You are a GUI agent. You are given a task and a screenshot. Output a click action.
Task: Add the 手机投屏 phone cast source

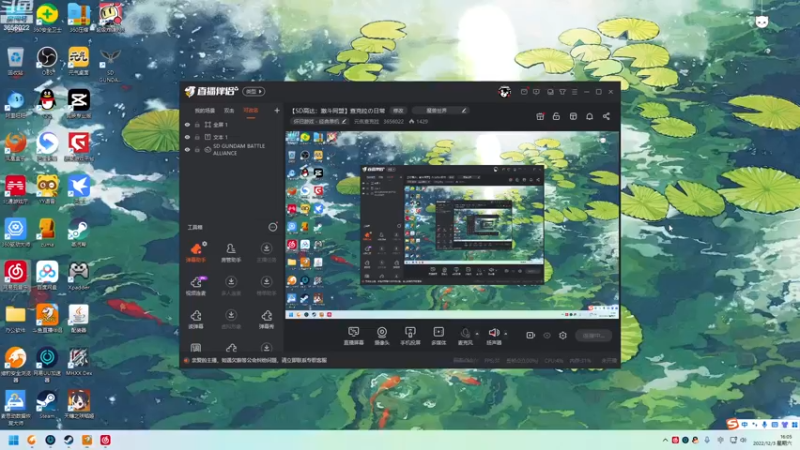click(410, 336)
